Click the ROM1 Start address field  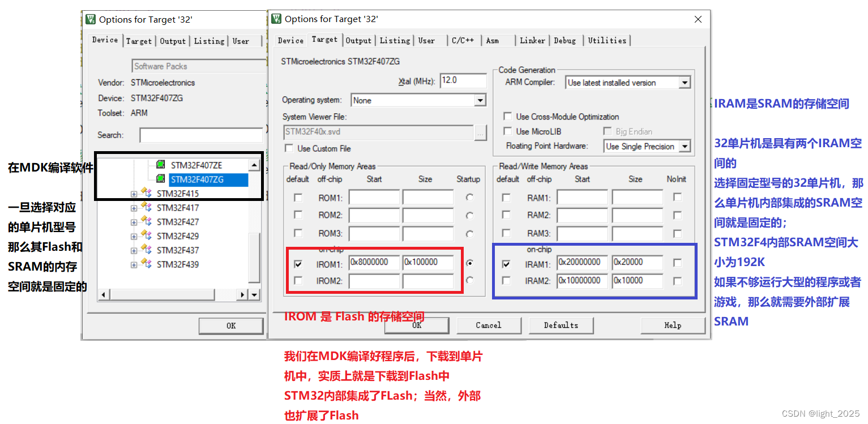[374, 198]
